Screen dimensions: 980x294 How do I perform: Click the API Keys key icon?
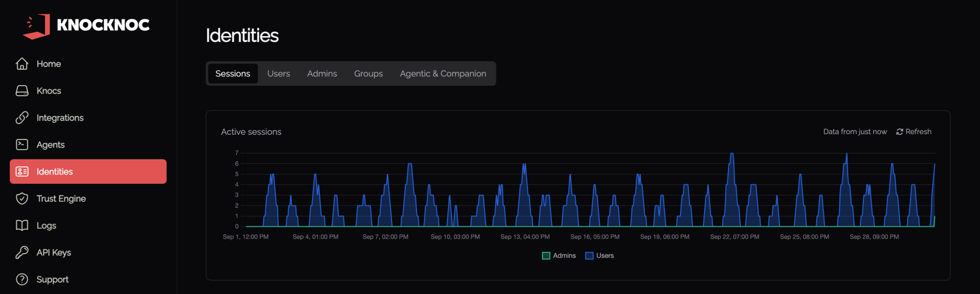pos(22,252)
